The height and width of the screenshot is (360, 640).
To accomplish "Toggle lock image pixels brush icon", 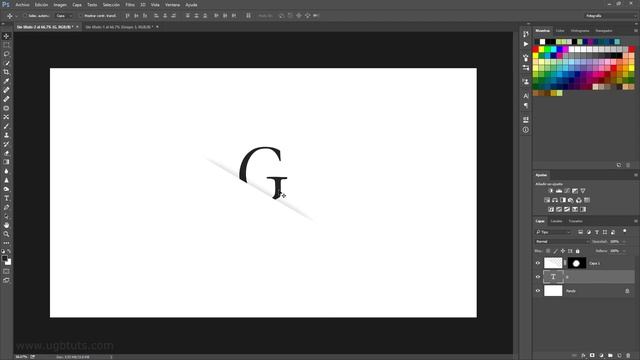I will pos(556,251).
